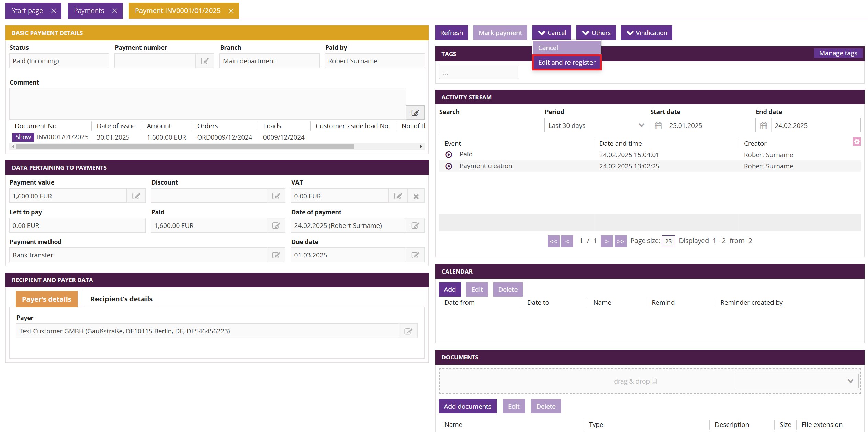Click edit icon next to Payment number

(205, 61)
